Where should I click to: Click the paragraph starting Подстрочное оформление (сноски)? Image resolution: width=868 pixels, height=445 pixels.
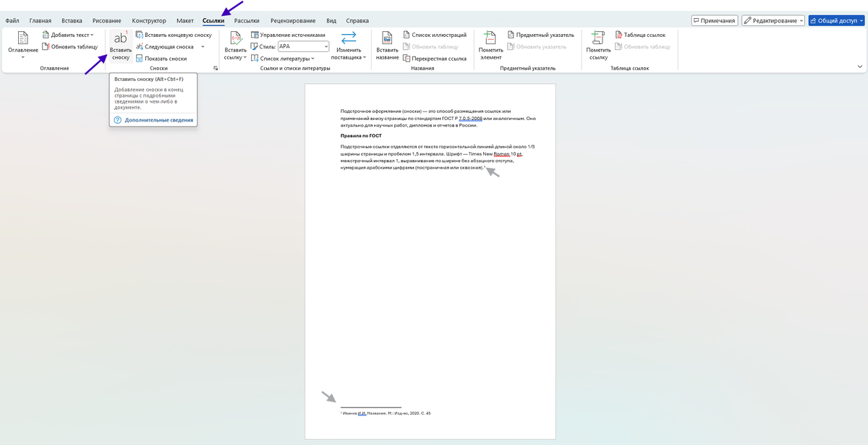438,118
